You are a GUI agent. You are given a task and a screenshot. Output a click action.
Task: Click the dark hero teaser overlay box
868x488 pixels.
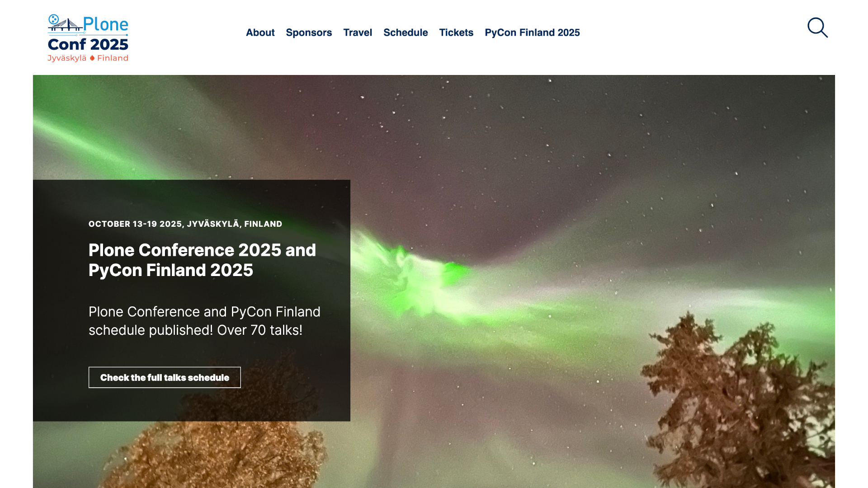(192, 300)
